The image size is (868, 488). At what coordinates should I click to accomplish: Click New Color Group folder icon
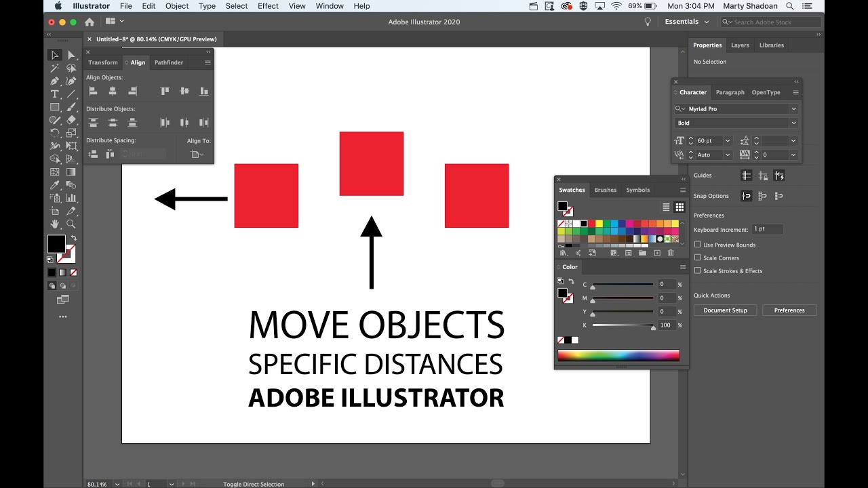642,253
